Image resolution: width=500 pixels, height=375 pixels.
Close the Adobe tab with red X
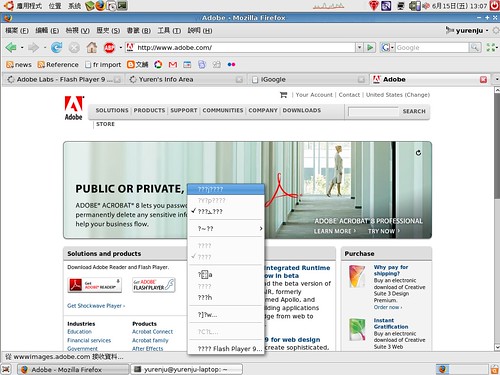[483, 79]
